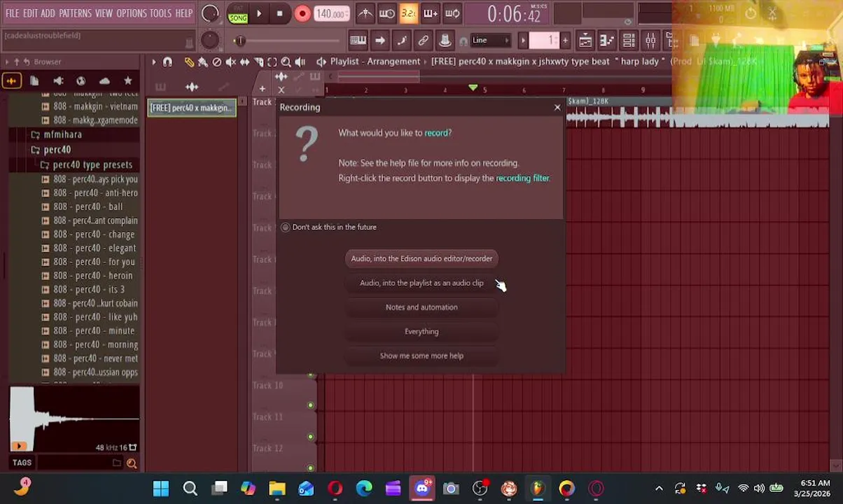Choose Audio into the Edison editor/recorder

click(x=421, y=258)
